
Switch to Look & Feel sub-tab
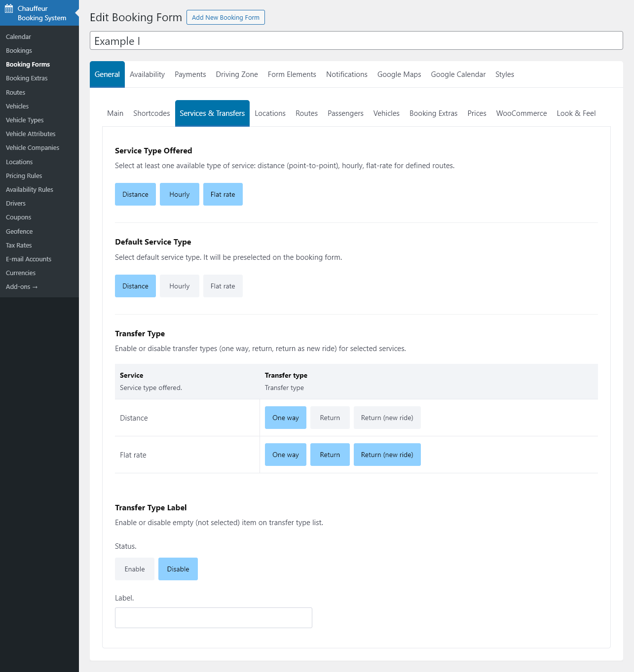(576, 113)
